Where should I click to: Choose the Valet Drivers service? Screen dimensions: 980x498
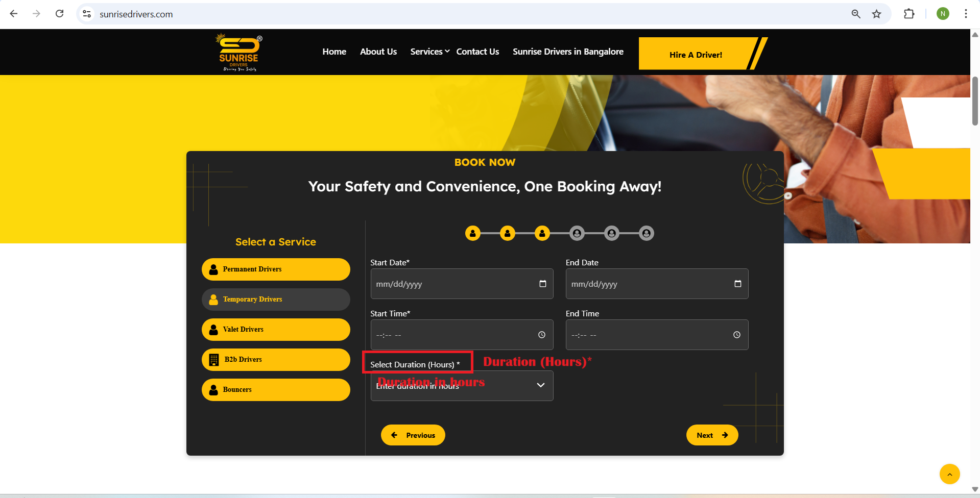[276, 330]
